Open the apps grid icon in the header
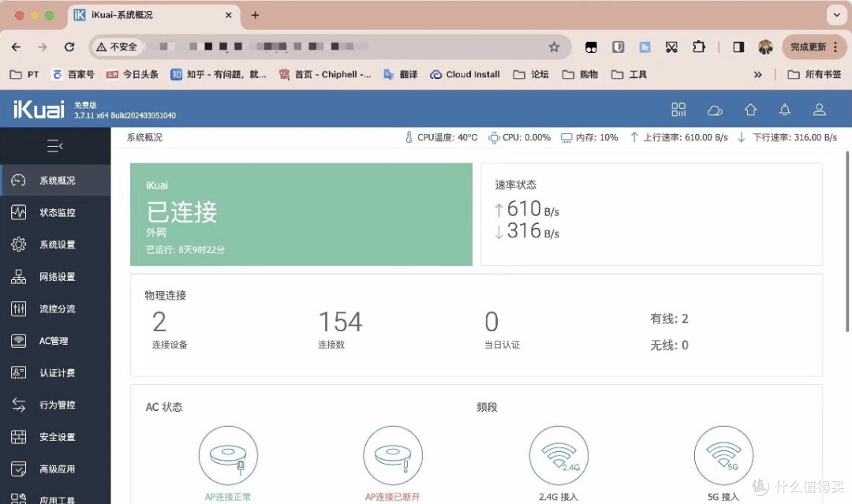This screenshot has width=852, height=504. pos(678,110)
